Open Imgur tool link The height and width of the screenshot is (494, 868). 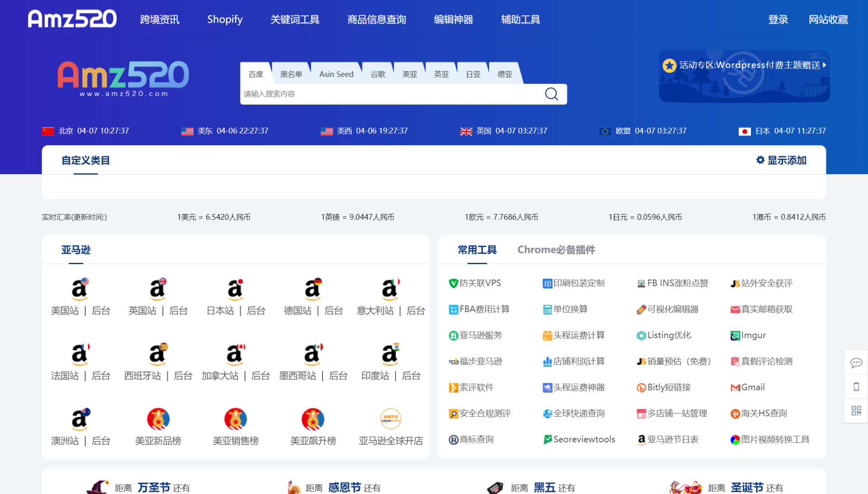[748, 335]
